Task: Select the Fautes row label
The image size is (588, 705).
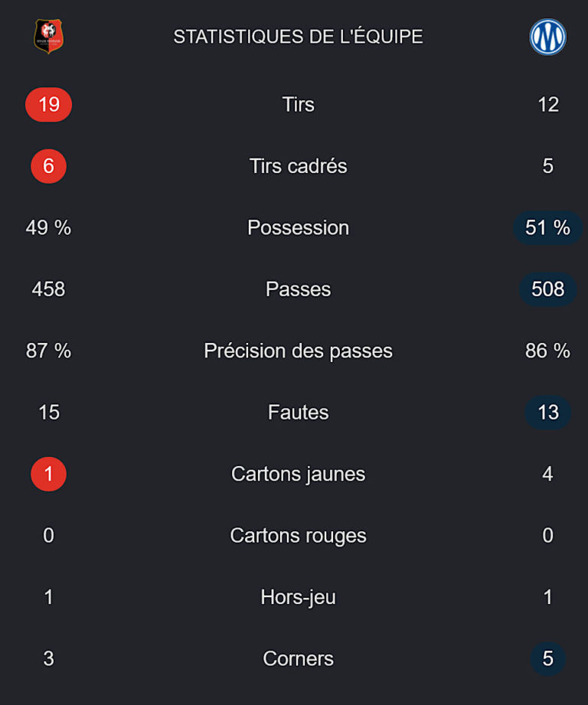Action: [298, 413]
